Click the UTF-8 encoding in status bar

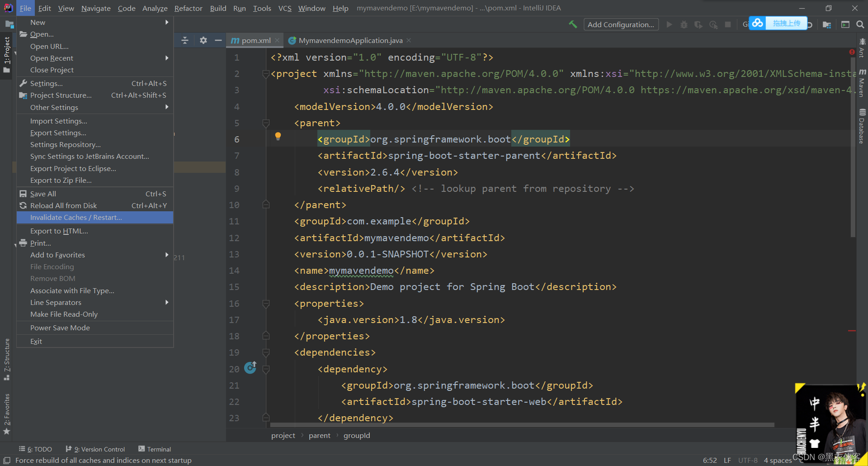pyautogui.click(x=748, y=460)
